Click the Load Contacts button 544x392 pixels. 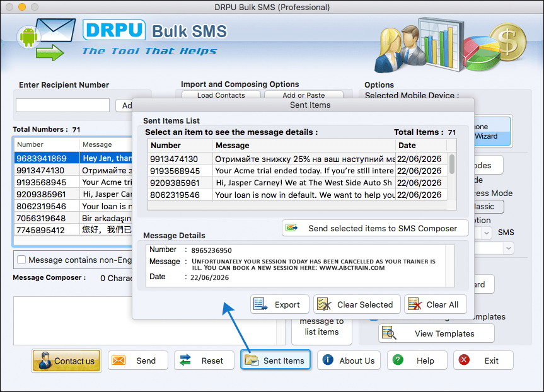[x=221, y=95]
